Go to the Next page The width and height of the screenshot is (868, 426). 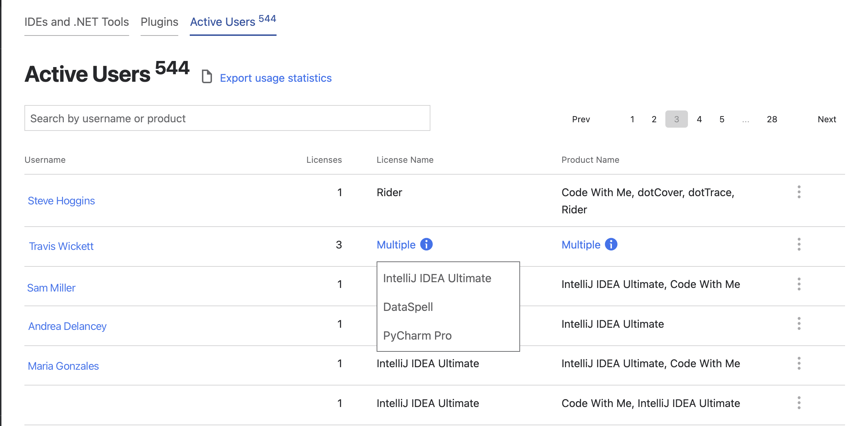pos(826,119)
